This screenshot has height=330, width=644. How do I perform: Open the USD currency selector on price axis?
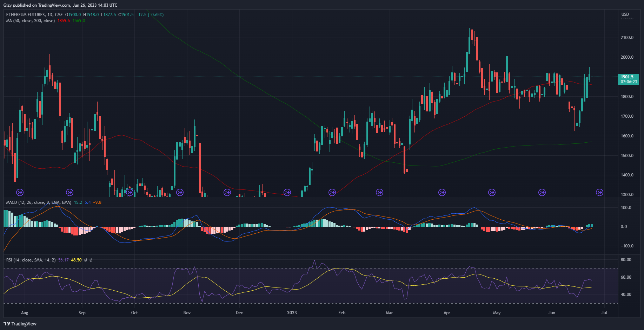(625, 14)
